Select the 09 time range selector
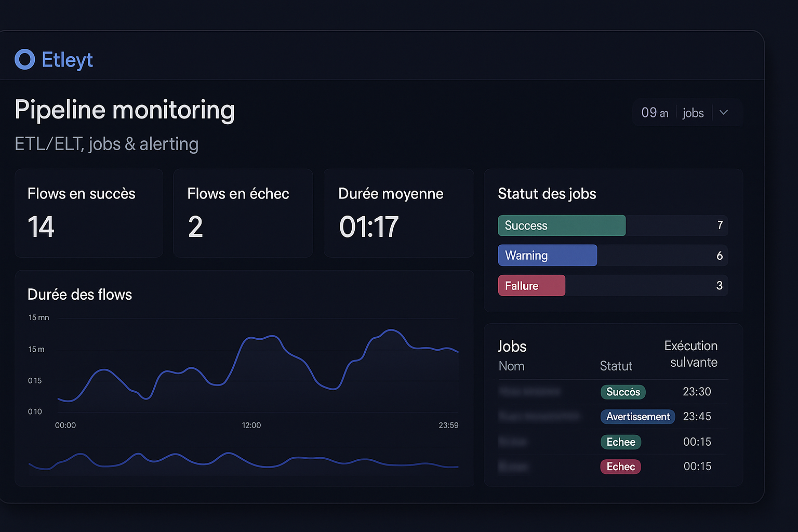The image size is (798, 532). pos(654,113)
